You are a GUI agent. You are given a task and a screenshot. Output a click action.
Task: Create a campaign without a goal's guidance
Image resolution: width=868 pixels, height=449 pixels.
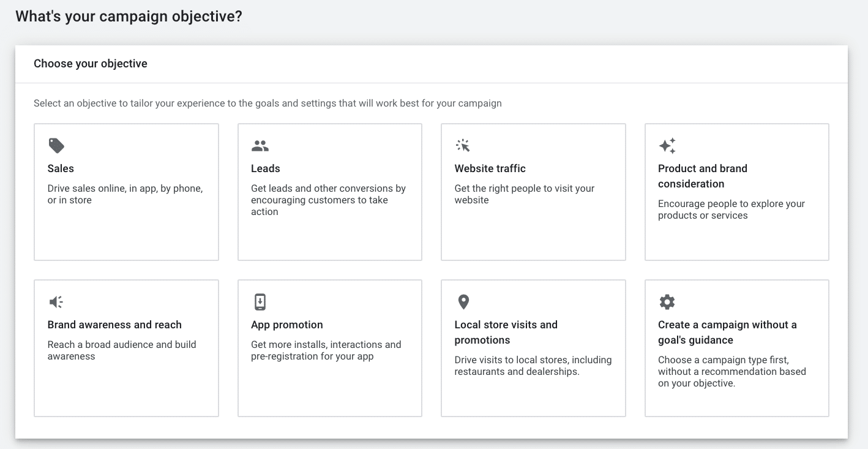pos(736,347)
